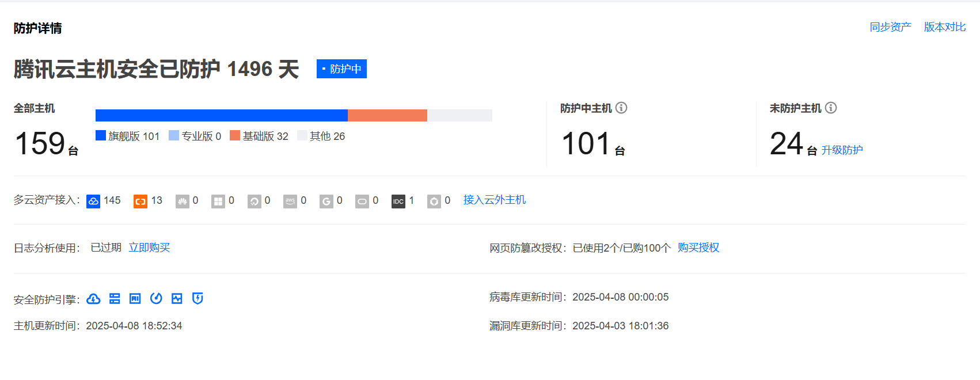Click the orange basic edition bar segment

388,115
